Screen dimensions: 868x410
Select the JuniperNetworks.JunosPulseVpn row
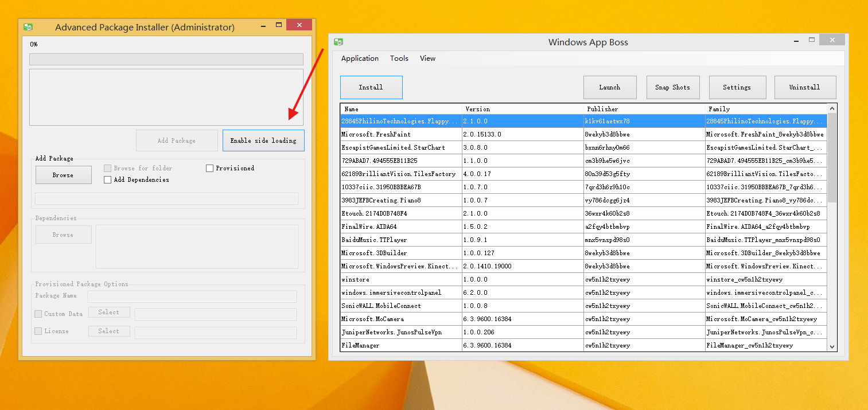point(584,332)
